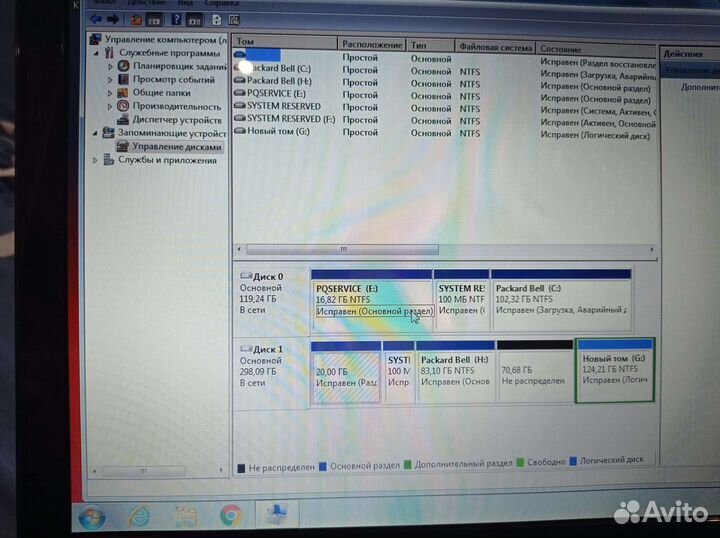Click the tree pane horizontal scrollbar
The height and width of the screenshot is (538, 720).
[x=144, y=471]
